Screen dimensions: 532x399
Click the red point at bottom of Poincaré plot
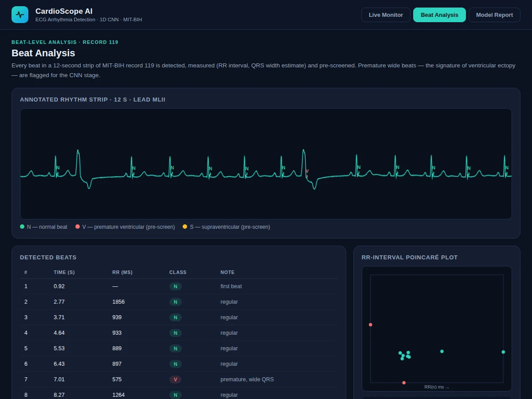click(404, 383)
